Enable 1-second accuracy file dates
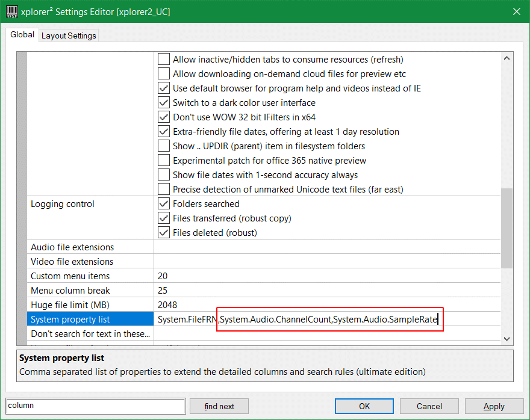The image size is (530, 420). click(164, 175)
